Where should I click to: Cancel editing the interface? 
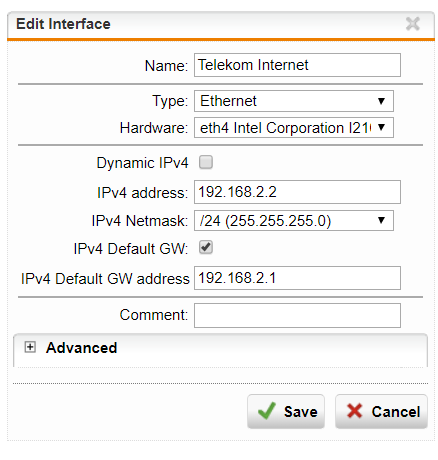pos(381,411)
